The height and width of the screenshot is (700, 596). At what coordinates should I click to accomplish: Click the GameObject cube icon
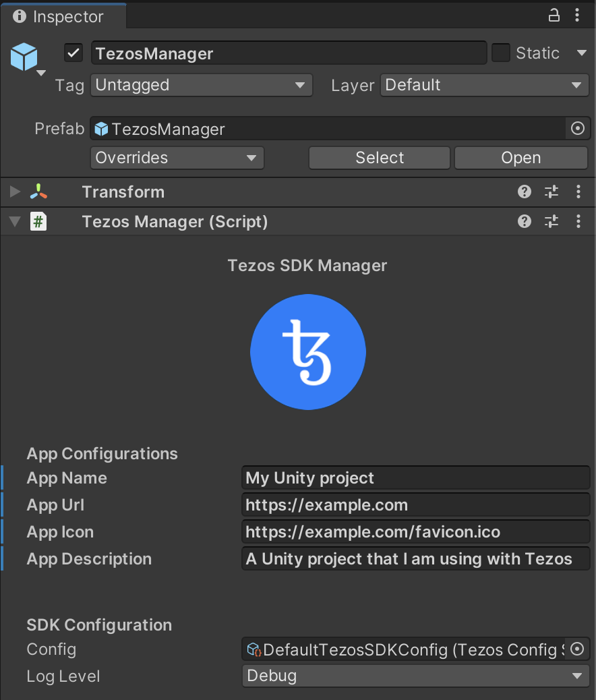pos(24,57)
